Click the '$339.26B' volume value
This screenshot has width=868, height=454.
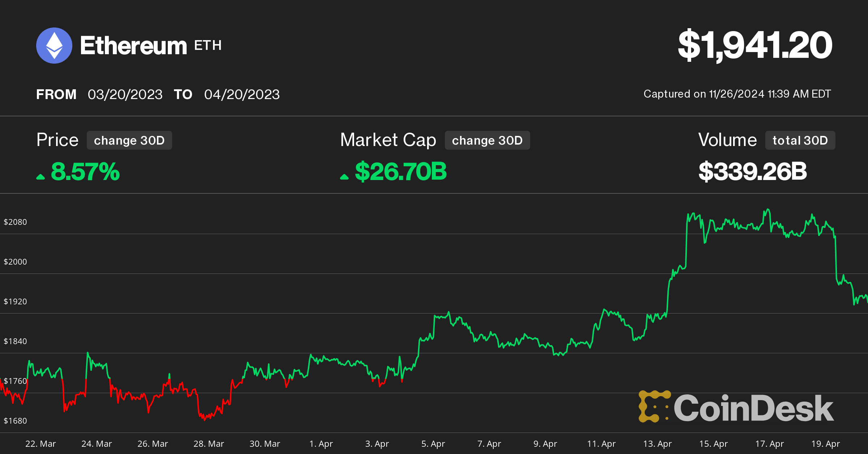[753, 171]
